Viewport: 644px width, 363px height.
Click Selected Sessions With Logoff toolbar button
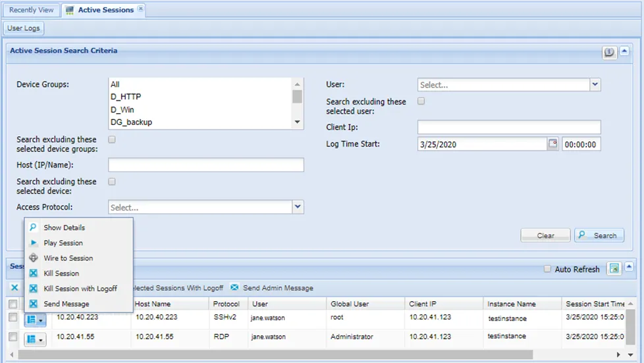(178, 288)
